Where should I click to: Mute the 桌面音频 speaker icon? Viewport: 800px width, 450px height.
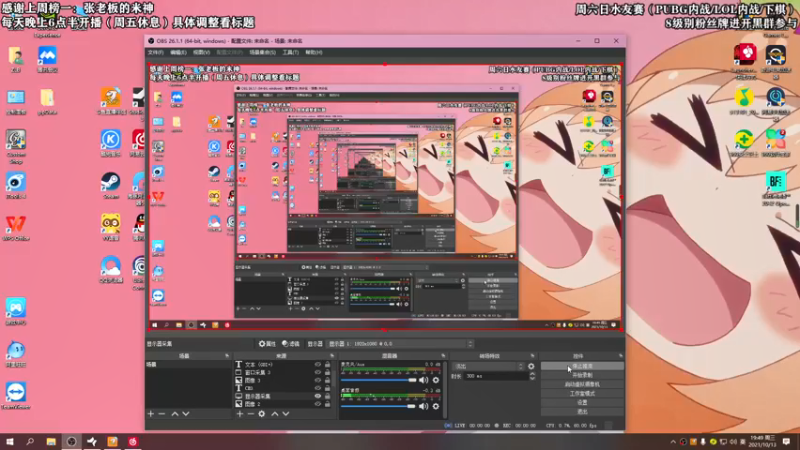click(423, 406)
